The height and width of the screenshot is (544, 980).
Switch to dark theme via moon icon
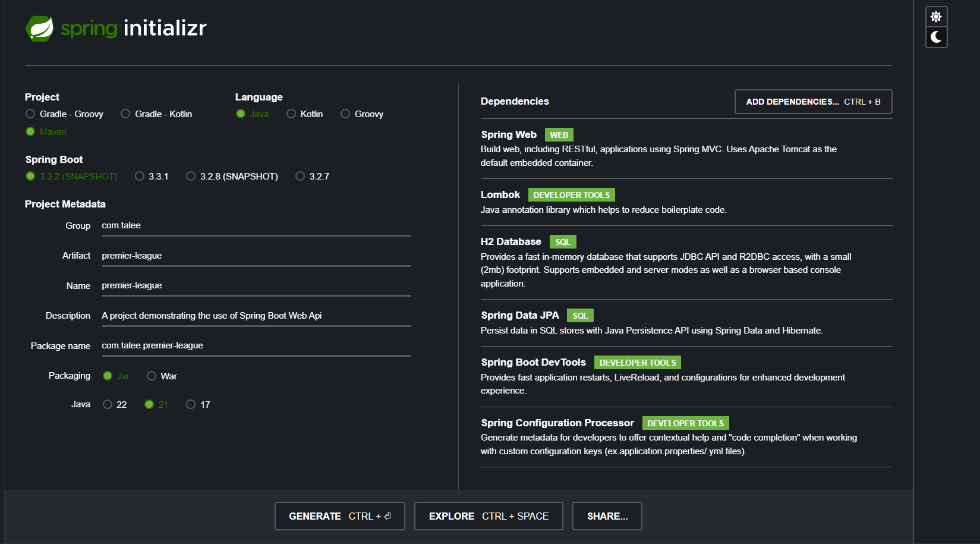tap(936, 37)
